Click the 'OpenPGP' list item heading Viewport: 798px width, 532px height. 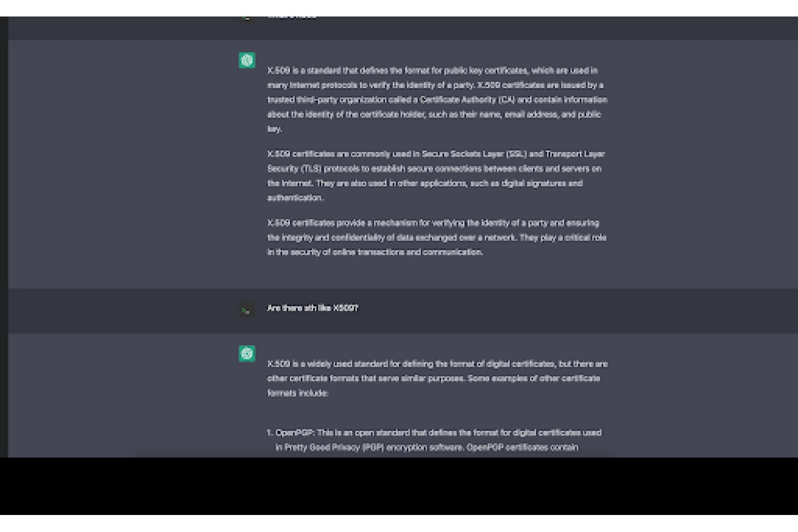(x=295, y=433)
